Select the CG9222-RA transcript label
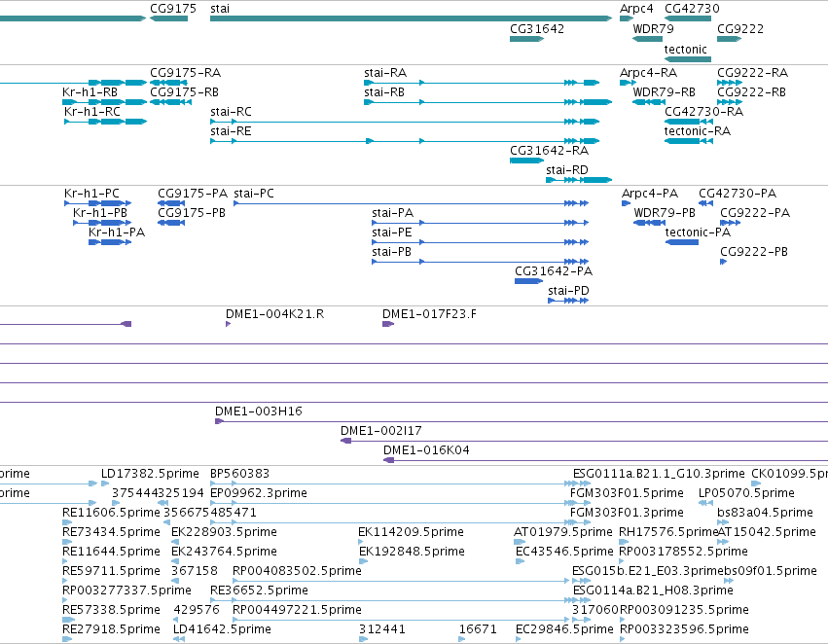This screenshot has height=644, width=828. tap(752, 73)
